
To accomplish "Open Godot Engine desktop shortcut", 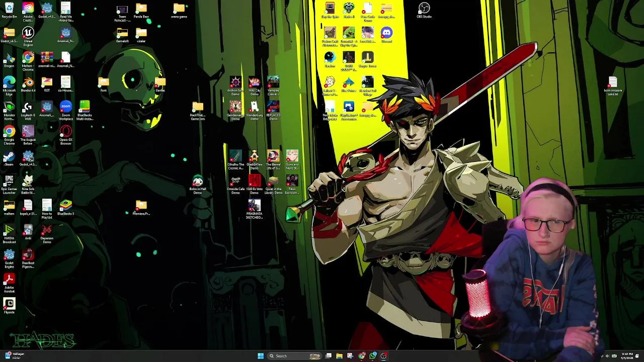I will [9, 258].
